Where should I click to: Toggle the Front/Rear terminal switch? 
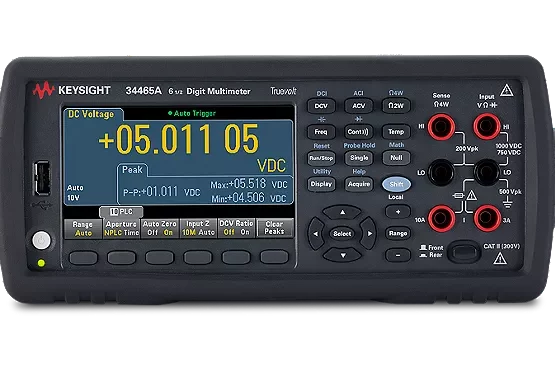[x=464, y=252]
